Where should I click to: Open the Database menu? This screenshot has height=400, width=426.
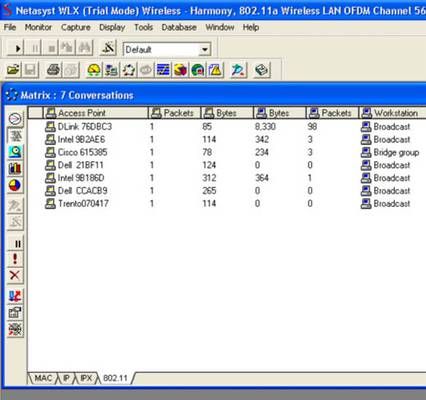tap(179, 27)
